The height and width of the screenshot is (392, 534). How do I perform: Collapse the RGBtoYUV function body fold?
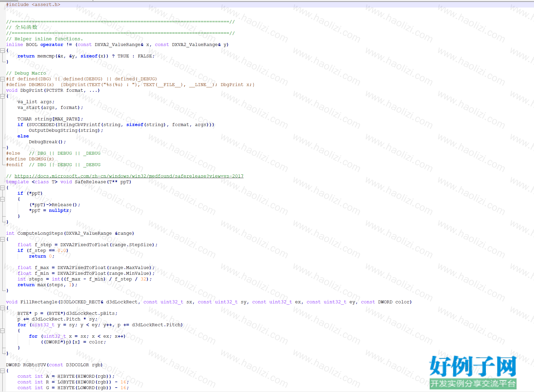[2, 371]
